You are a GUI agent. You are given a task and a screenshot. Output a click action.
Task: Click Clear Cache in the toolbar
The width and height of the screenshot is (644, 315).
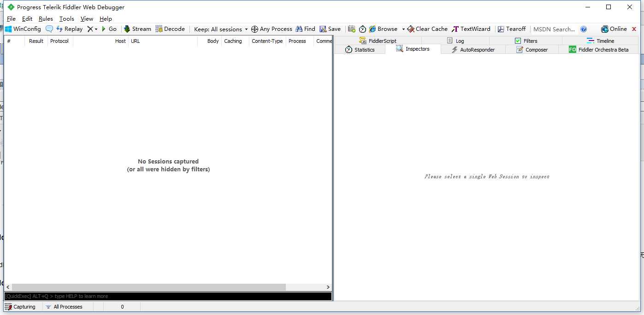point(427,29)
